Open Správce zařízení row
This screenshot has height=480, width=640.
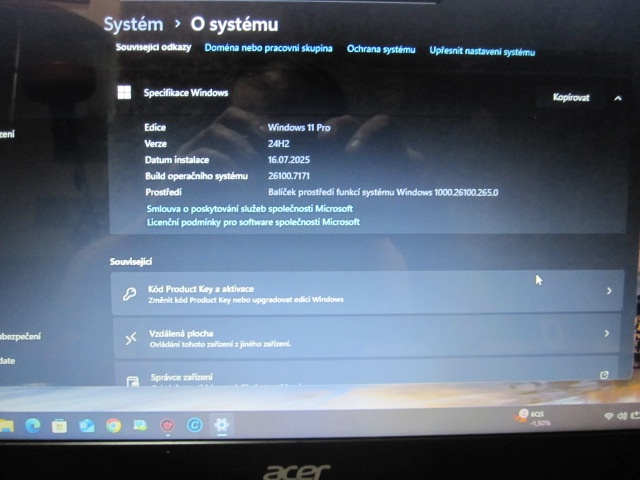[x=367, y=373]
